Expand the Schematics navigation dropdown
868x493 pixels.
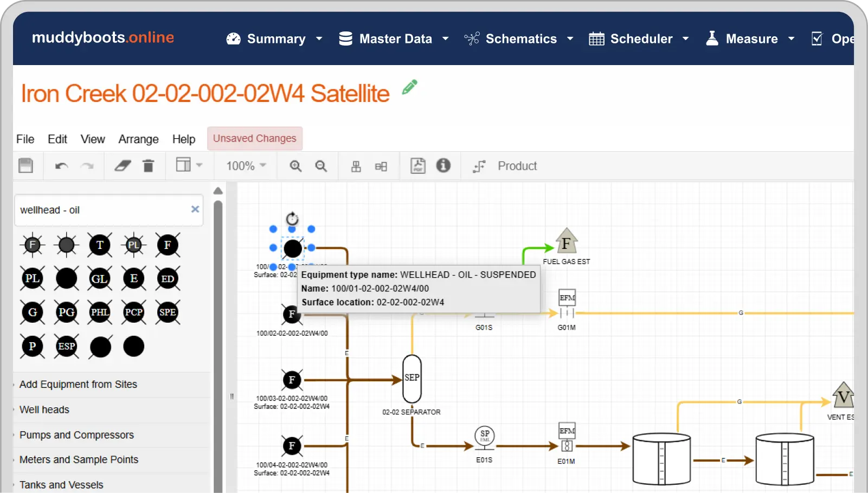click(x=519, y=39)
